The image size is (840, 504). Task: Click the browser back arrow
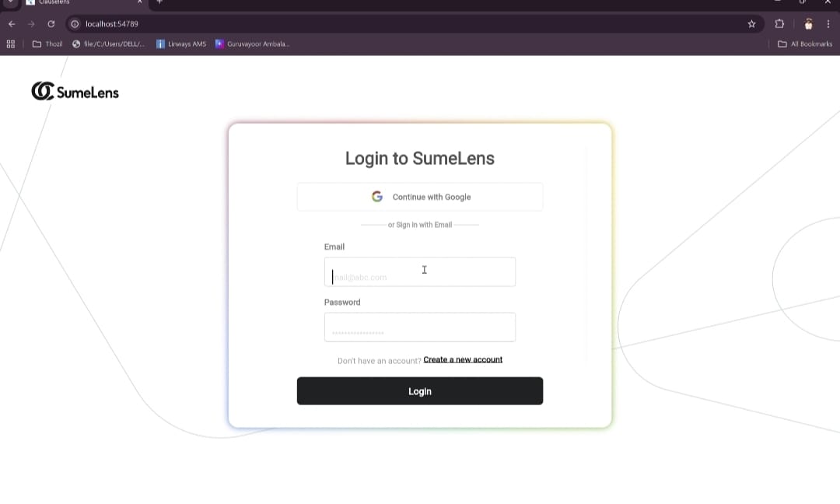click(x=12, y=24)
